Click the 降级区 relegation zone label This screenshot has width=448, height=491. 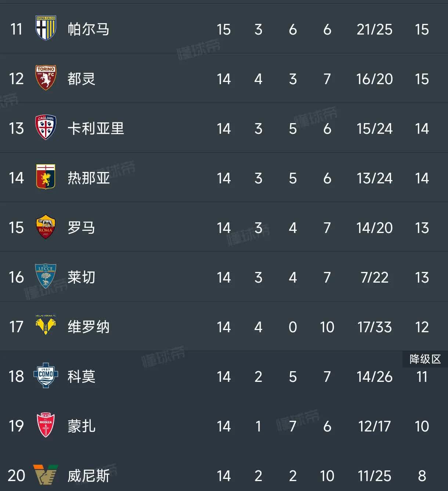(x=425, y=359)
